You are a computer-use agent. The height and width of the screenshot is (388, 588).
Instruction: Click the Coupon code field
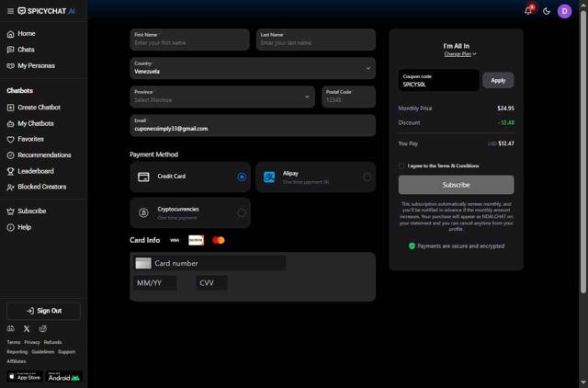(x=439, y=80)
